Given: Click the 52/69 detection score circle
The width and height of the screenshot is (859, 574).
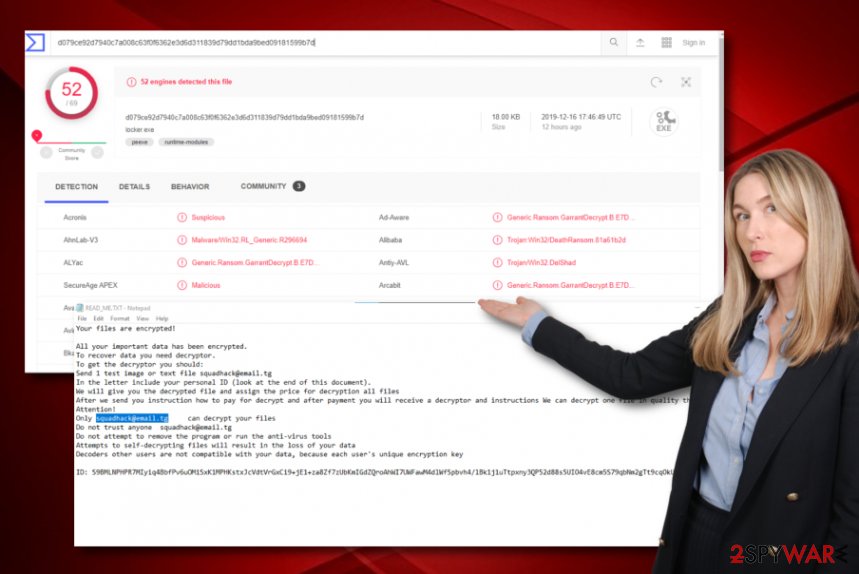Looking at the screenshot, I should (x=71, y=93).
